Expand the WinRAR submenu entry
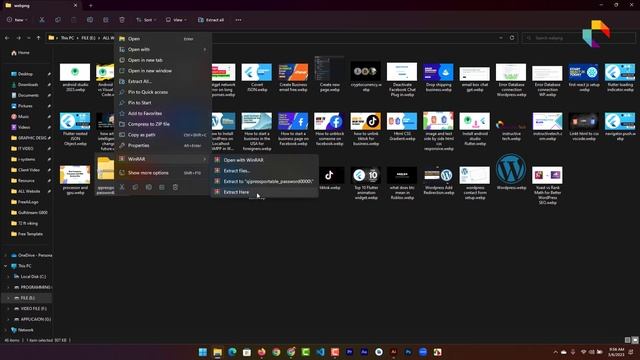This screenshot has height=360, width=640. [x=162, y=159]
